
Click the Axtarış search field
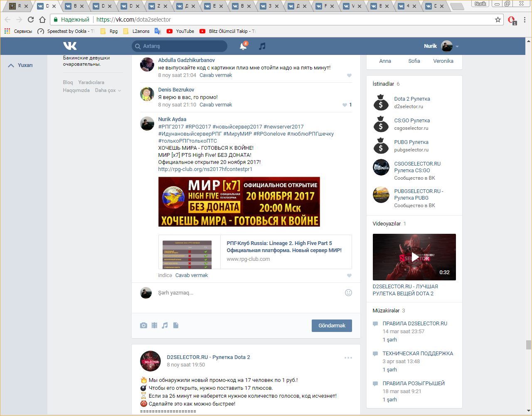tap(180, 46)
